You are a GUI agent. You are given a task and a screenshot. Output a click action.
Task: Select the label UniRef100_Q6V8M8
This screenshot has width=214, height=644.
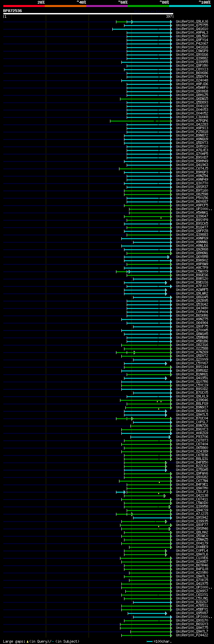click(192, 257)
